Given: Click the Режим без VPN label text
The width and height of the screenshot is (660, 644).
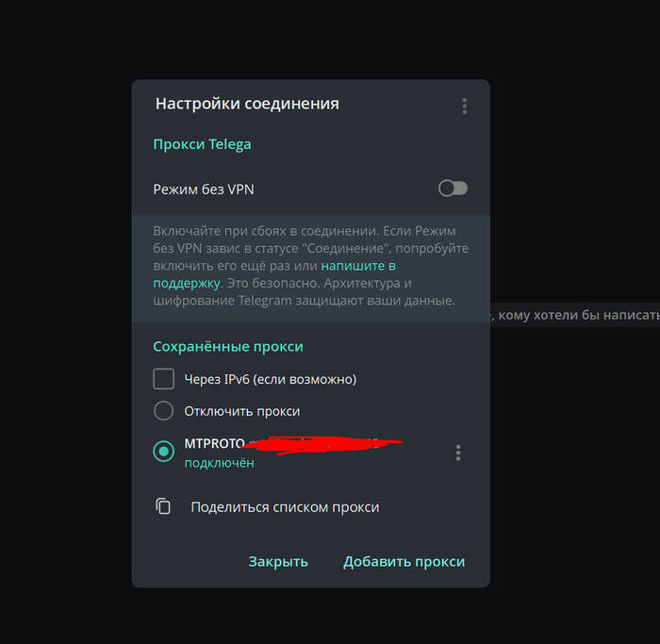Looking at the screenshot, I should point(204,190).
